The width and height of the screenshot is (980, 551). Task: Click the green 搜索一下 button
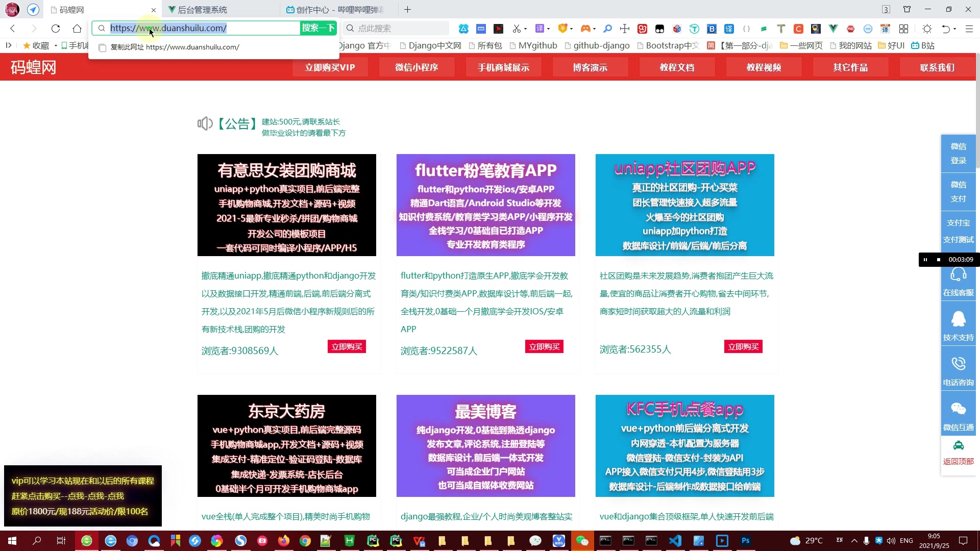(x=318, y=28)
